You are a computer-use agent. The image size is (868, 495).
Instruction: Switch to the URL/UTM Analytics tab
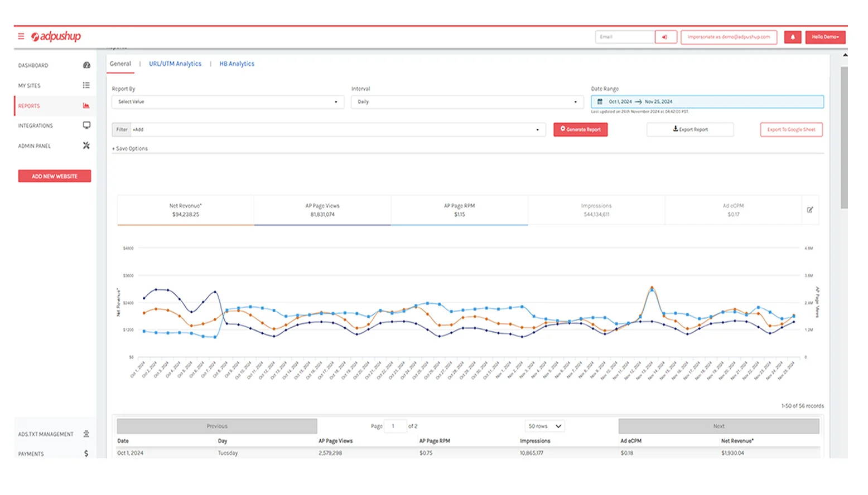[175, 64]
